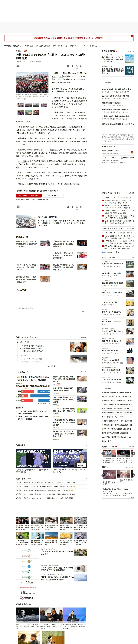Select 大曲の花火 in the sub navigation

point(29,46)
